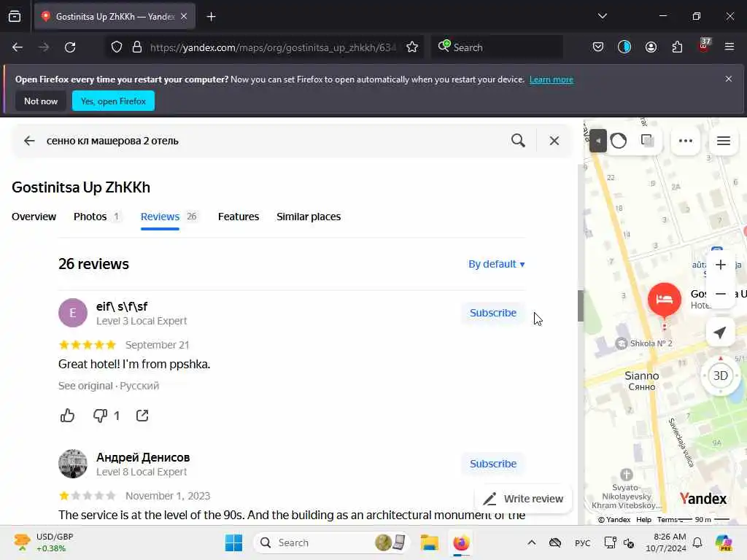The height and width of the screenshot is (560, 747).
Task: Open Firefox account profile icon
Action: click(651, 47)
